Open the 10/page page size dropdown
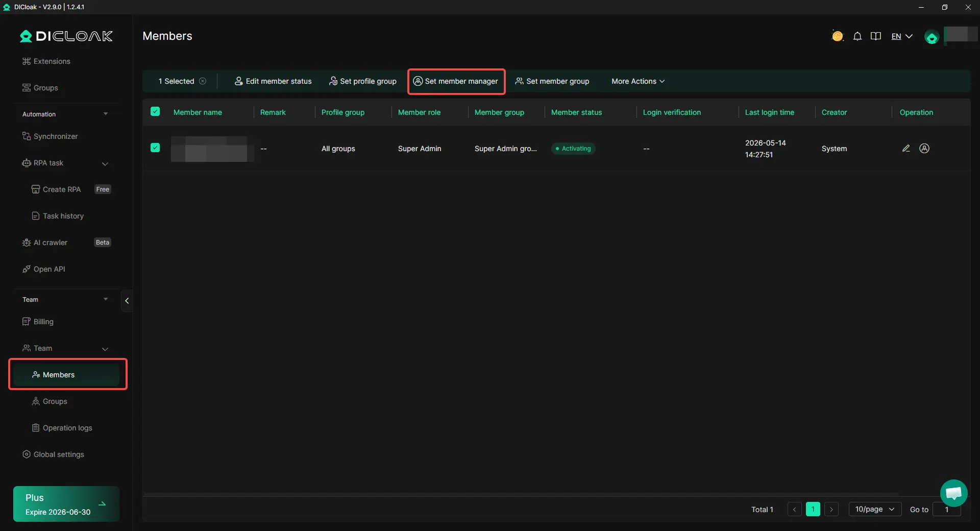 [x=875, y=510]
